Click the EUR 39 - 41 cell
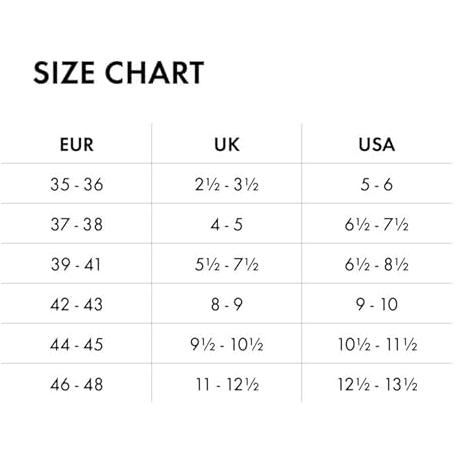457x457 pixels. point(76,264)
